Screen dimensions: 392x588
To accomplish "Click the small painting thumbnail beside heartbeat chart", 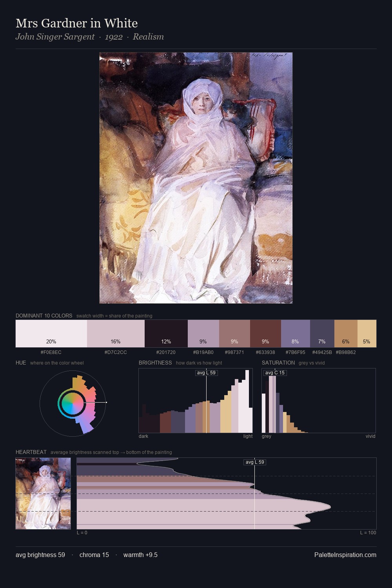I will pyautogui.click(x=43, y=494).
